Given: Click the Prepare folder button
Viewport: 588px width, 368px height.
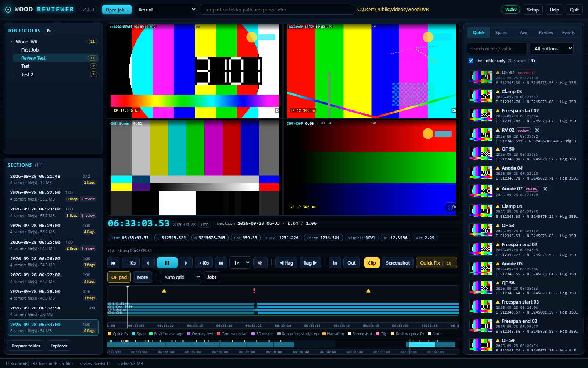Looking at the screenshot, I should pyautogui.click(x=26, y=346).
